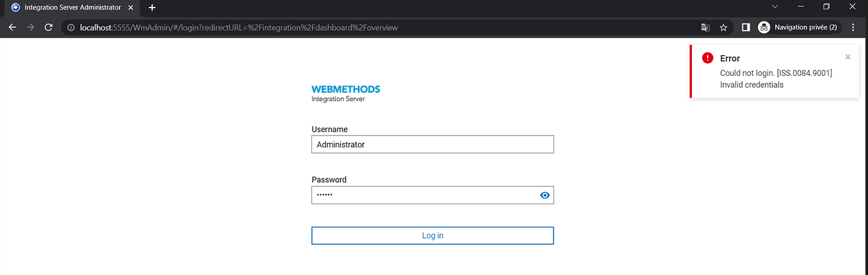Click the localhost URL in address bar
The width and height of the screenshot is (868, 275).
[x=239, y=28]
